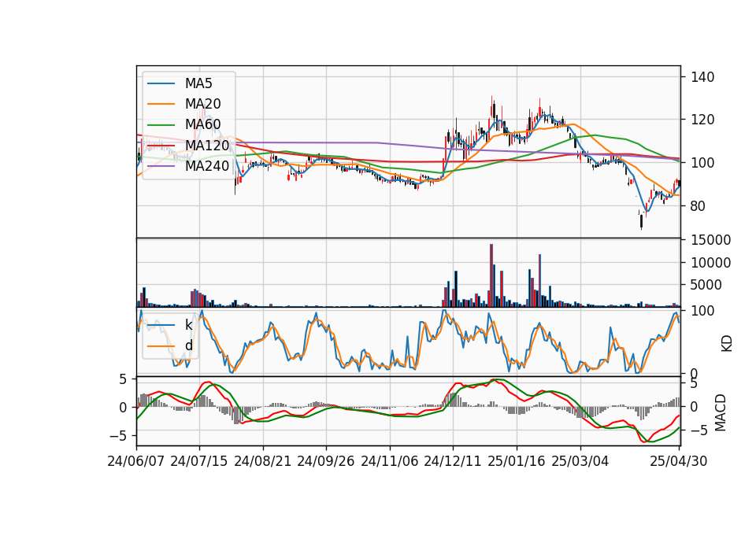Click the orange MA20 legend line sample
Image resolution: width=756 pixels, height=543 pixels.
[161, 104]
